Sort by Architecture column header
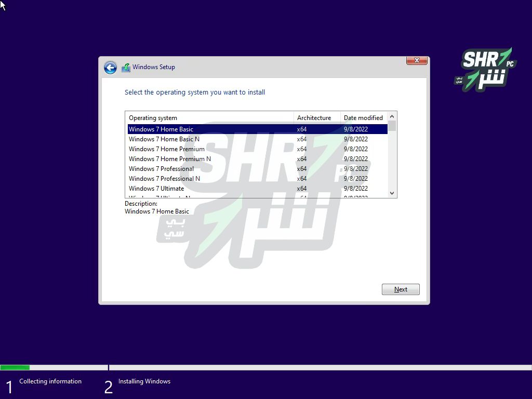Image resolution: width=532 pixels, height=399 pixels. point(317,118)
